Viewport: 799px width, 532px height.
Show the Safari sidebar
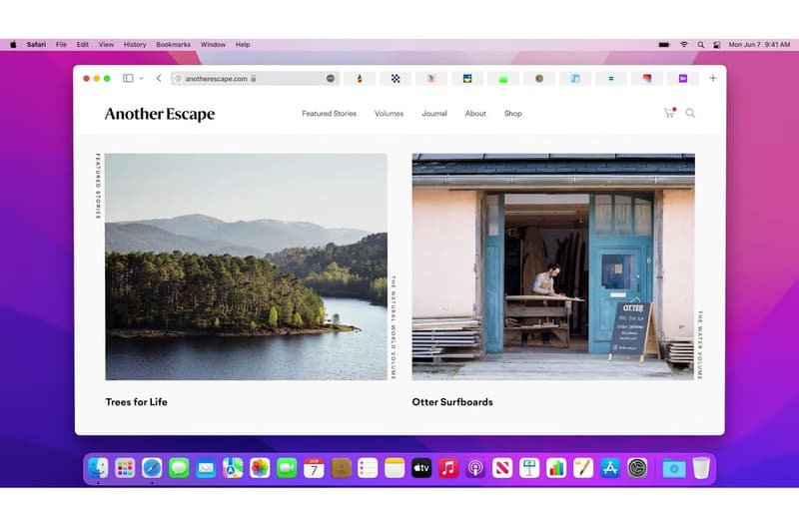click(x=128, y=78)
